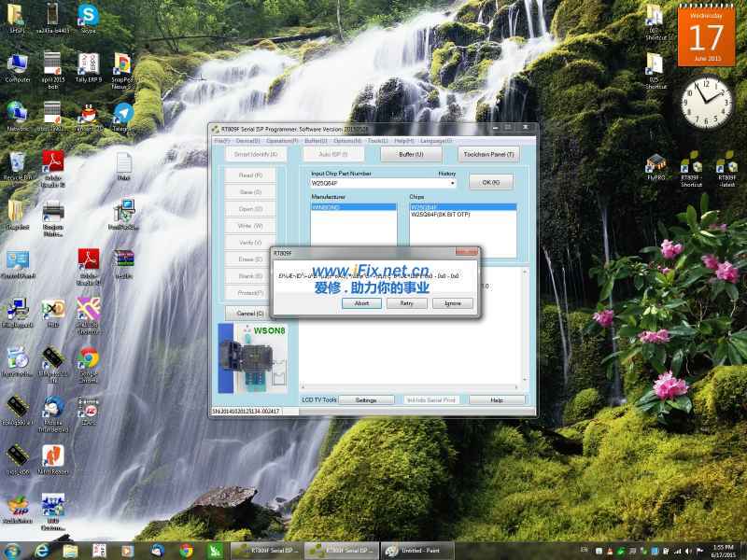Viewport: 747px width, 560px height.
Task: Click inside the chip part number input field
Action: 378,183
